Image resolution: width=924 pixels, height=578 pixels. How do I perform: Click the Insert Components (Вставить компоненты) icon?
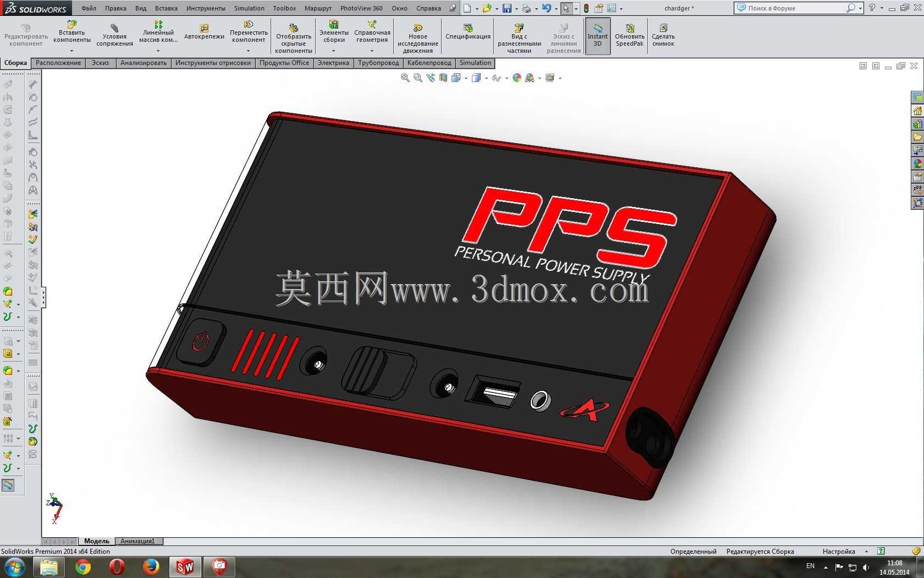pyautogui.click(x=72, y=25)
